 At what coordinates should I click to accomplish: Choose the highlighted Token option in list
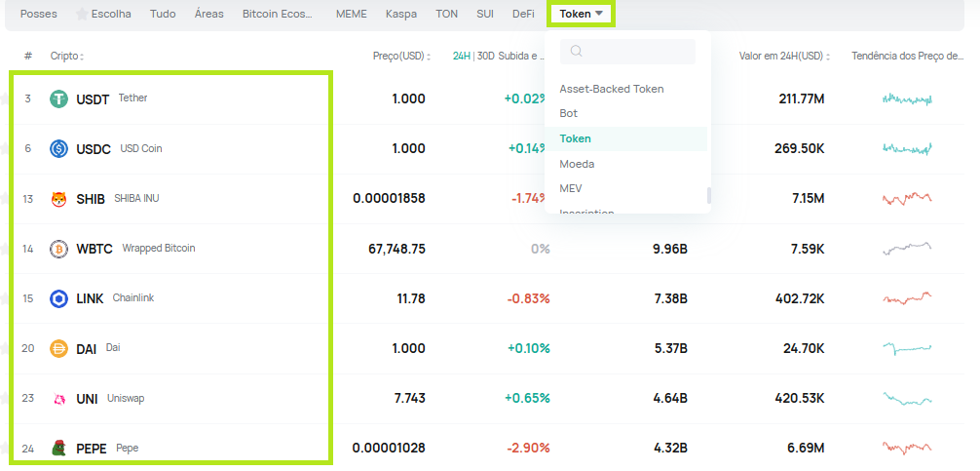[x=625, y=138]
